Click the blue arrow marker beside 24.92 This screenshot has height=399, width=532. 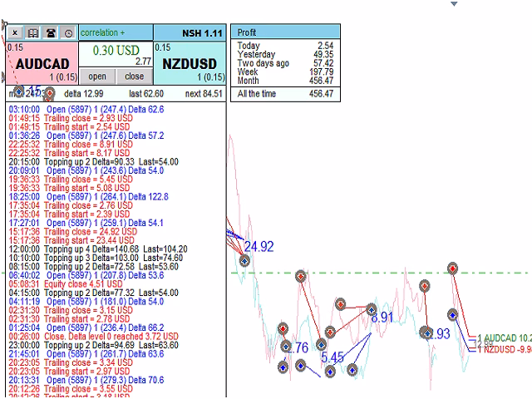[x=244, y=261]
